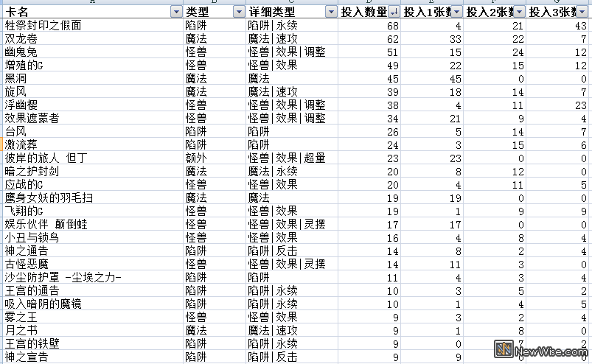Screen dimensions: 592x364
Task: Open the 投入1张数 filter dropdown
Action: coord(457,12)
